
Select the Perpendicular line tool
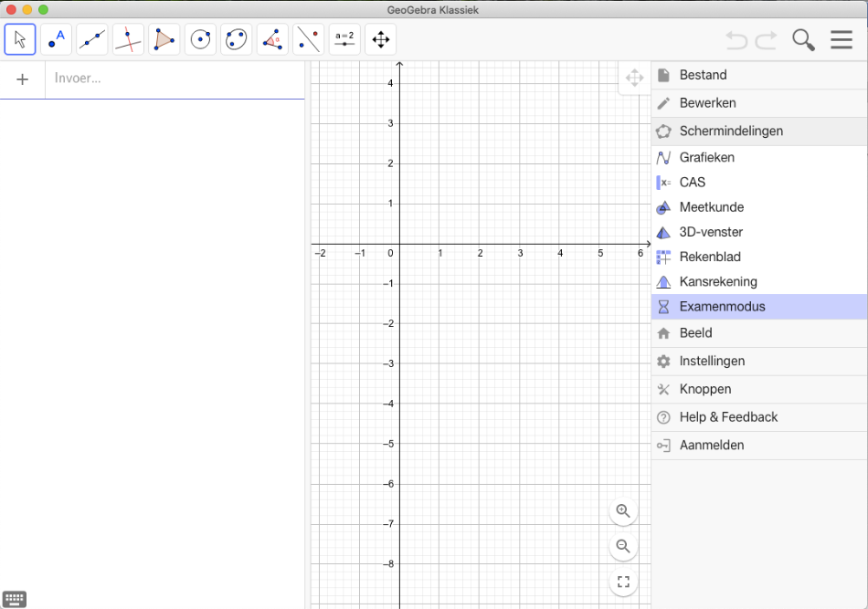[x=128, y=39]
